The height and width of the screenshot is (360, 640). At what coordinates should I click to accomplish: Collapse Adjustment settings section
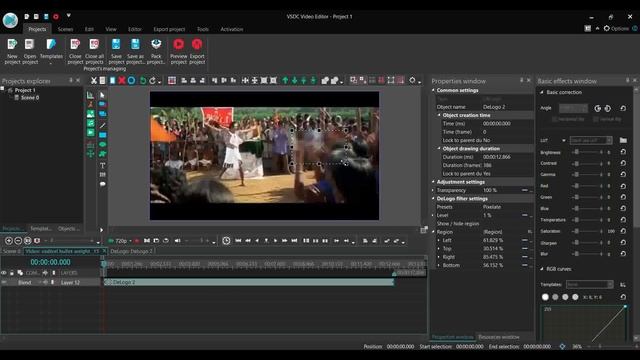(433, 182)
